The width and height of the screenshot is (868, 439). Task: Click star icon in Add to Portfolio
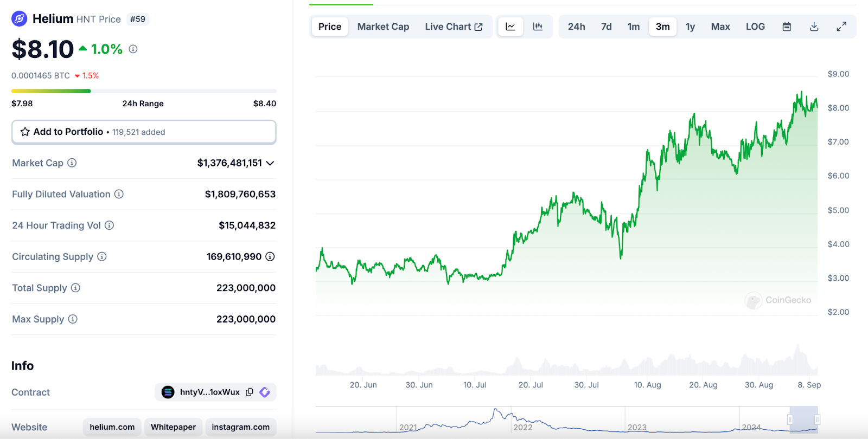click(25, 132)
